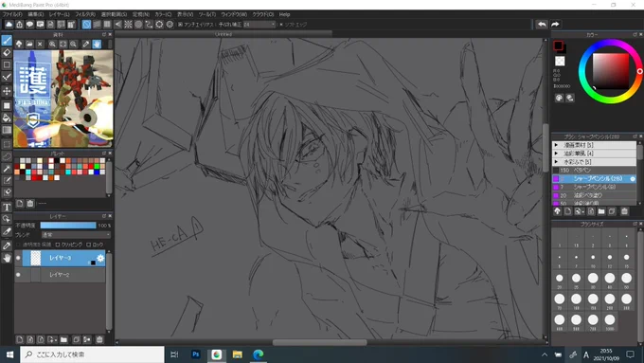Click trash icon in brush panel
The width and height of the screenshot is (644, 363).
point(624,211)
